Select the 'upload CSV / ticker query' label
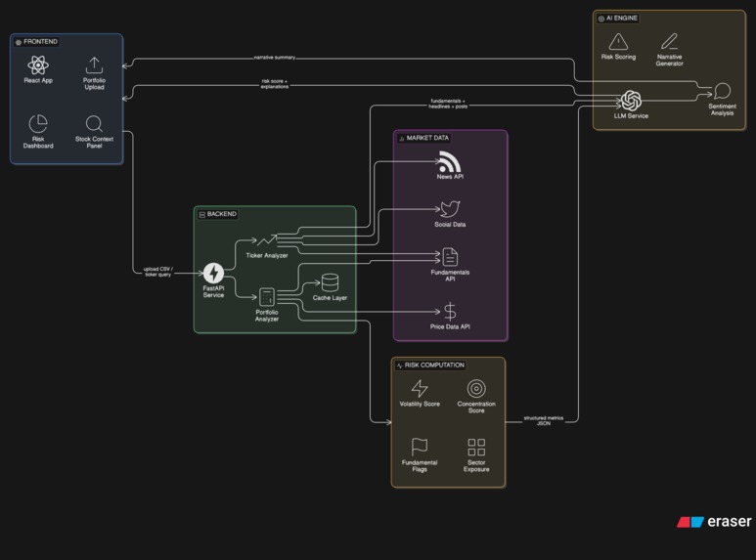Image resolution: width=756 pixels, height=560 pixels. (158, 272)
